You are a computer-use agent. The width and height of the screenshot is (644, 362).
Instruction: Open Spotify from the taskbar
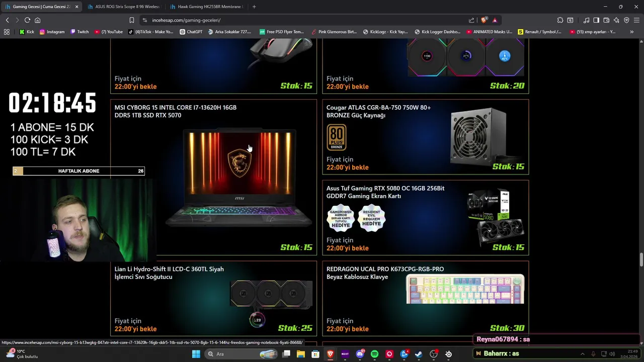(x=374, y=354)
